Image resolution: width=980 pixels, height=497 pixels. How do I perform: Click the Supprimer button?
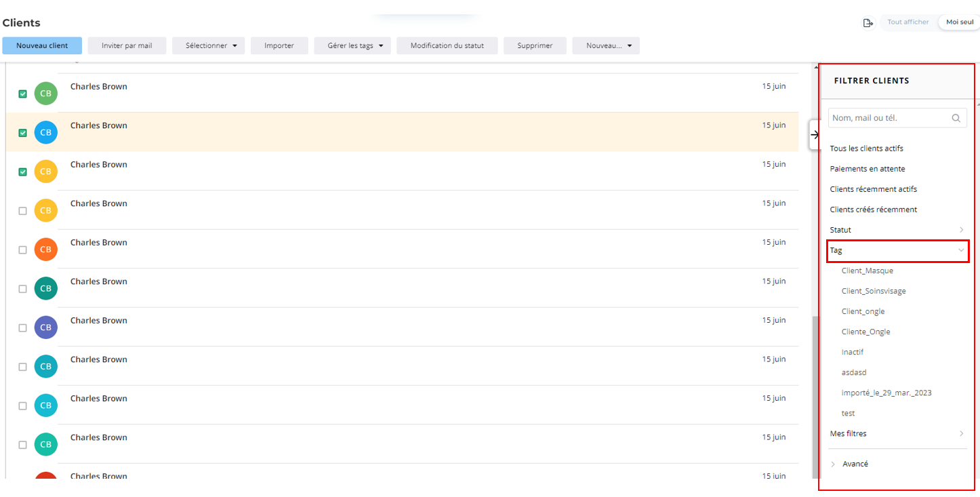pos(534,45)
